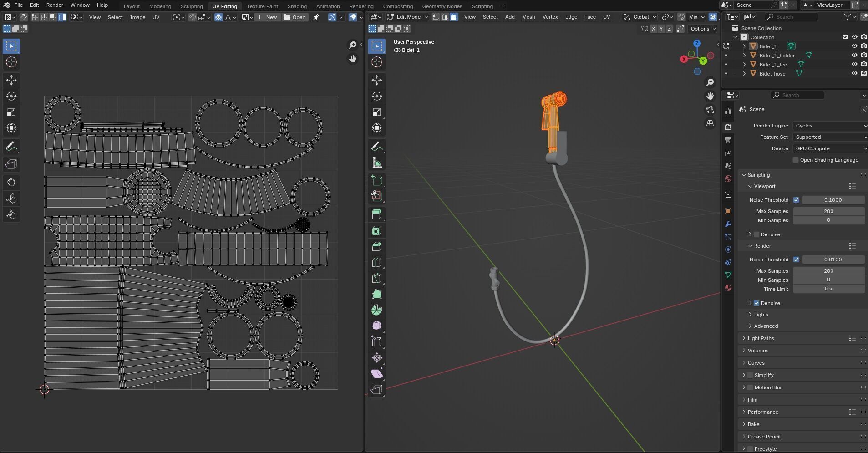Open the Edit Mode dropdown
The image size is (868, 453).
(407, 17)
